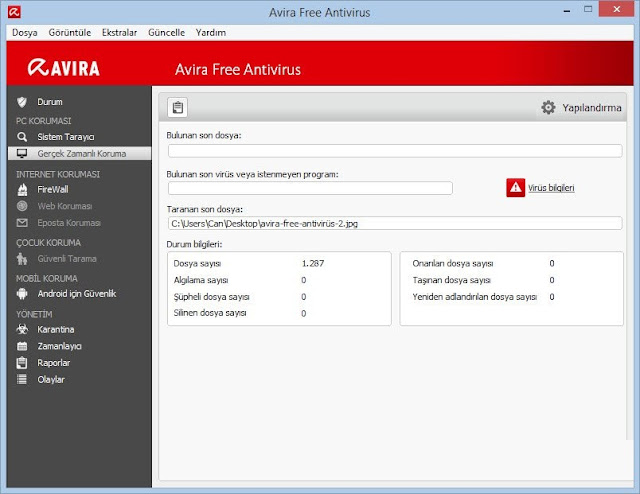Click the INTERNET KORUMASI section header
The height and width of the screenshot is (494, 640).
pyautogui.click(x=58, y=174)
